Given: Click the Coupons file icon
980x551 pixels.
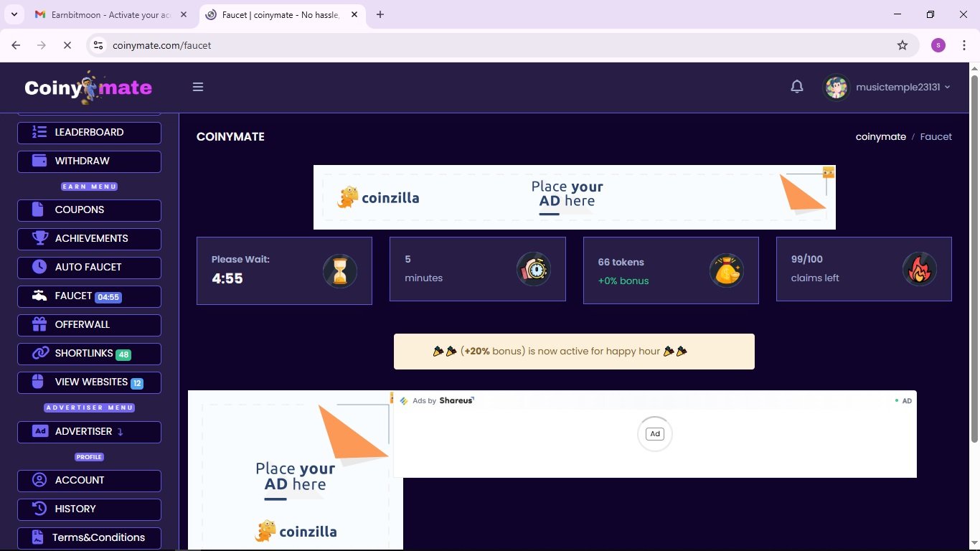Looking at the screenshot, I should [x=39, y=209].
